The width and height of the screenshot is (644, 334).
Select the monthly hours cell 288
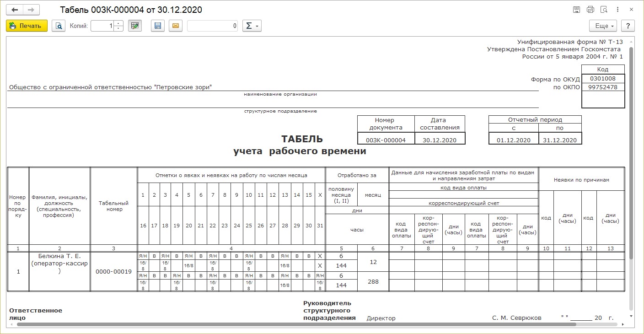point(373,281)
